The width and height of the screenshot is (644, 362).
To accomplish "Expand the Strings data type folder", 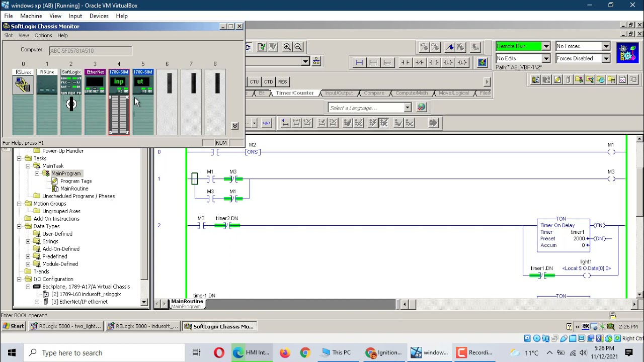I will pos(28,241).
